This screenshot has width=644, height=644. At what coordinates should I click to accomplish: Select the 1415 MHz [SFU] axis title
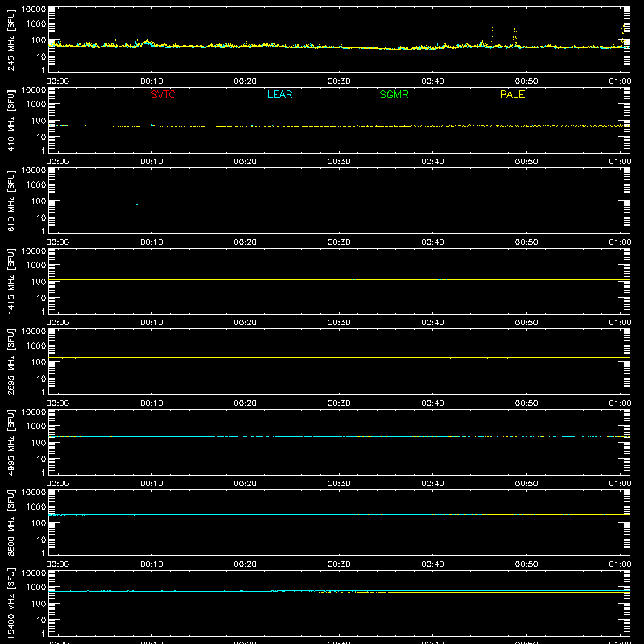click(x=11, y=281)
